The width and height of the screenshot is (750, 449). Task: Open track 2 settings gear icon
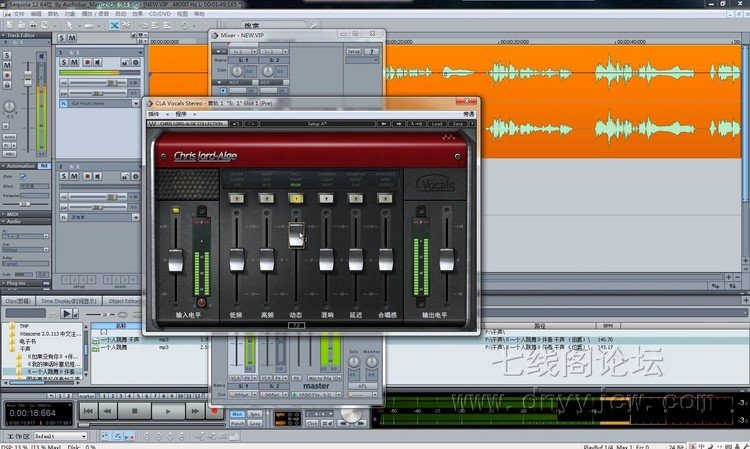[x=136, y=176]
